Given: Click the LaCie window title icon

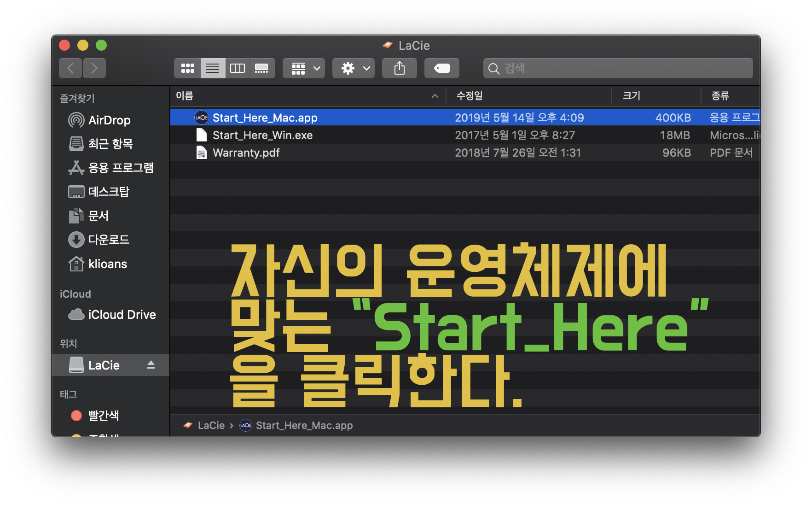Looking at the screenshot, I should (x=388, y=45).
